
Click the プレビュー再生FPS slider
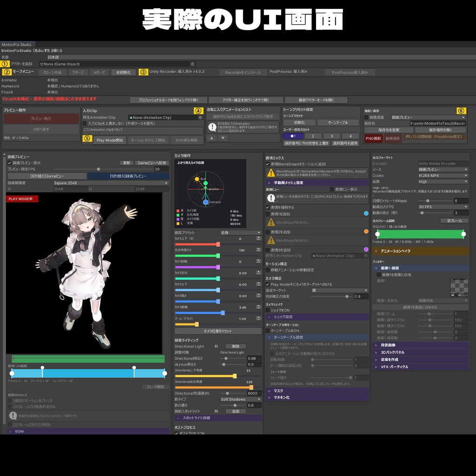(x=103, y=169)
